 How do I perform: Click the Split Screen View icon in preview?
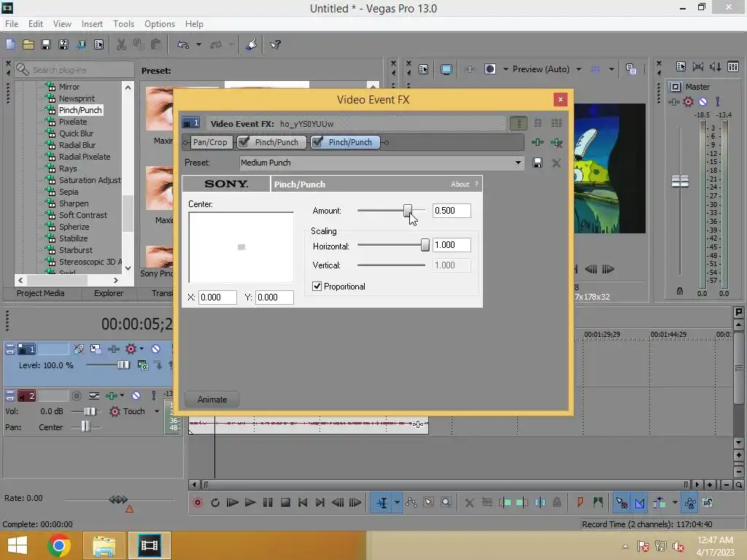tap(489, 69)
